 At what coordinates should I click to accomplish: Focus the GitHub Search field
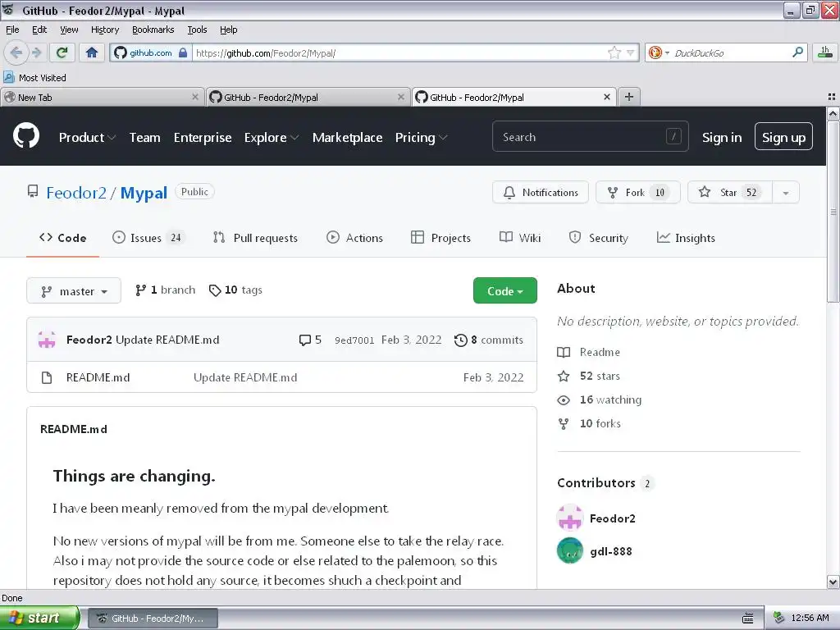pyautogui.click(x=590, y=137)
